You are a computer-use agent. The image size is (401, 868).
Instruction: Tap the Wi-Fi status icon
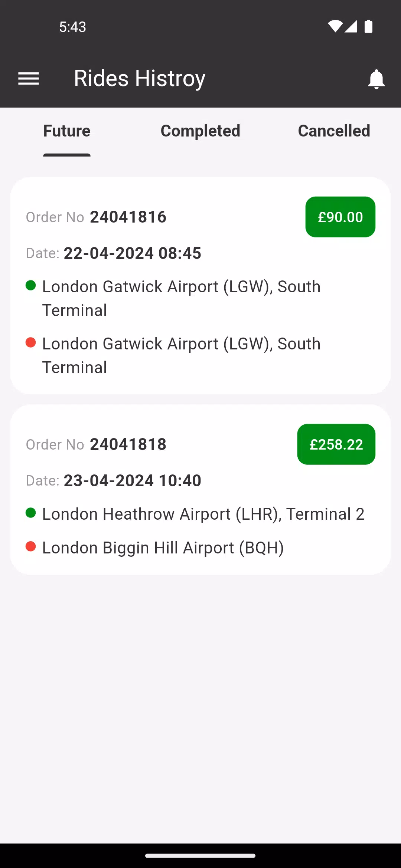335,26
